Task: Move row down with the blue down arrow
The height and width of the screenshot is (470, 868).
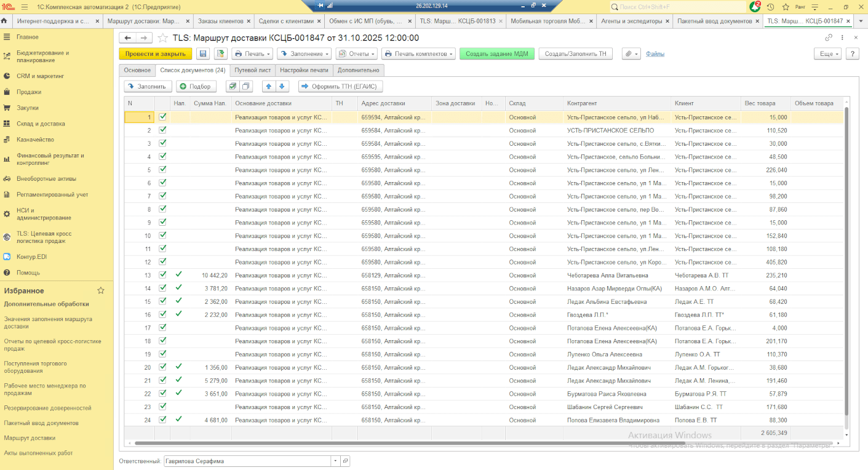Action: (x=282, y=87)
